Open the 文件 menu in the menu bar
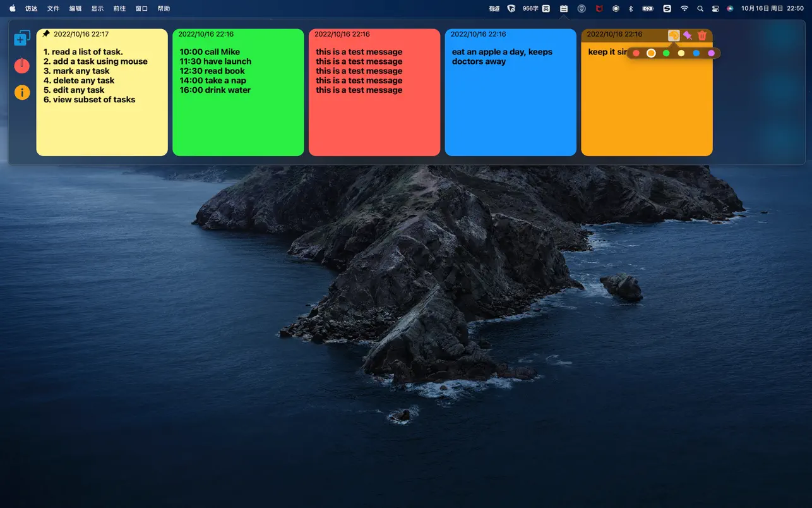Viewport: 812px width, 508px height. (x=53, y=8)
